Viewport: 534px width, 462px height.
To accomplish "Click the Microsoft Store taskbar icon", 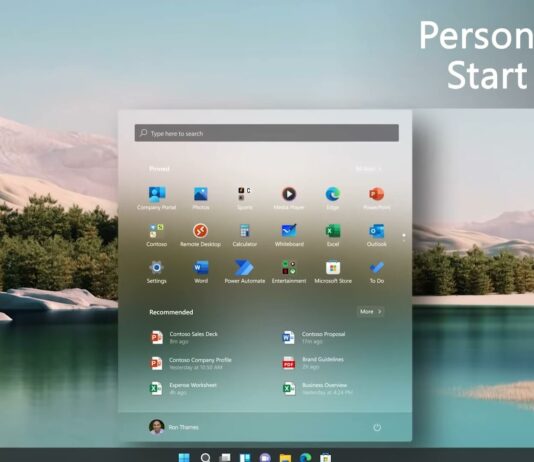I will pos(326,458).
